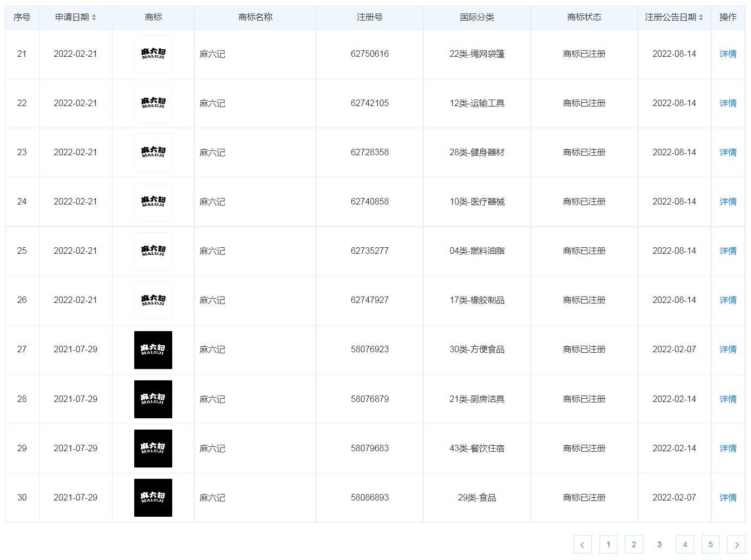
Task: Jump to page 5
Action: (710, 545)
